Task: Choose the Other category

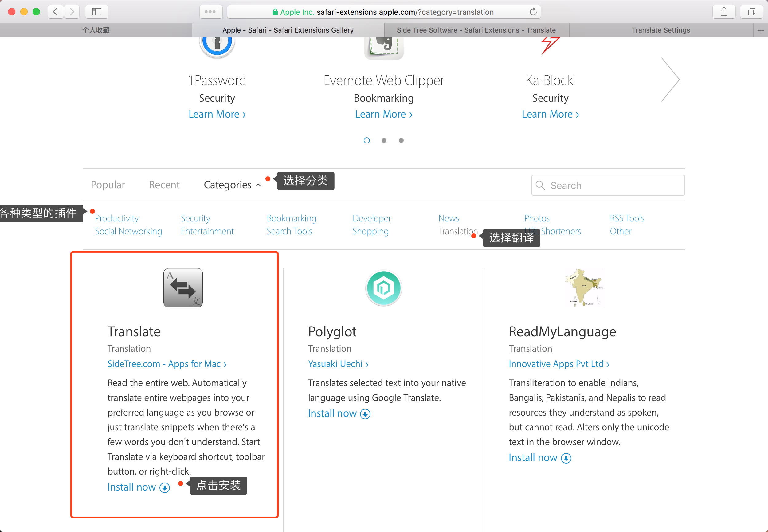Action: point(620,231)
